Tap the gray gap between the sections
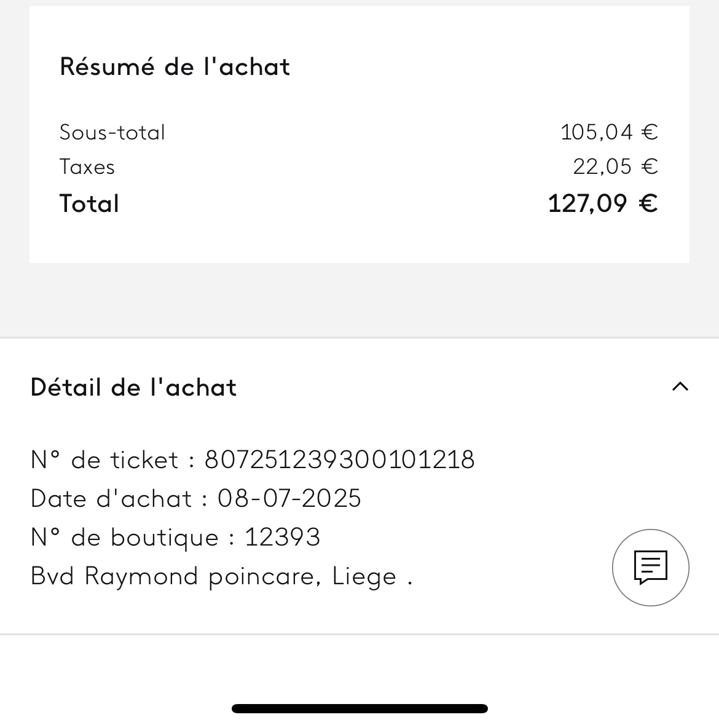 (359, 300)
